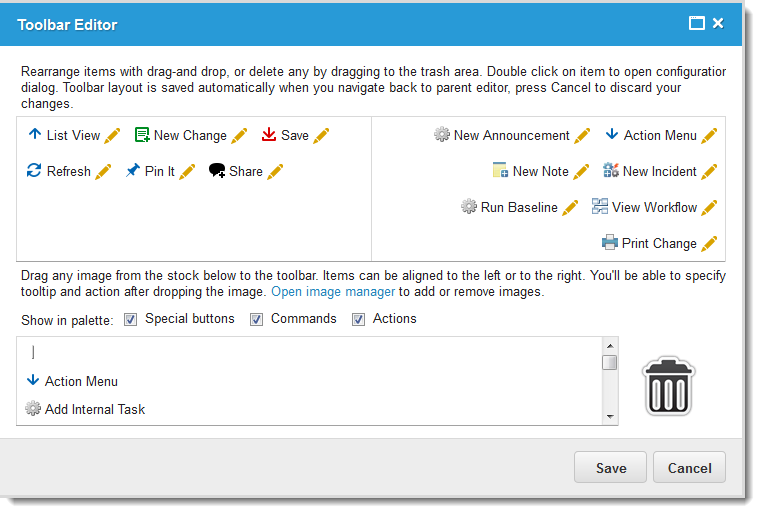Toggle the Commands palette checkbox
The image size is (760, 513).
click(x=256, y=320)
